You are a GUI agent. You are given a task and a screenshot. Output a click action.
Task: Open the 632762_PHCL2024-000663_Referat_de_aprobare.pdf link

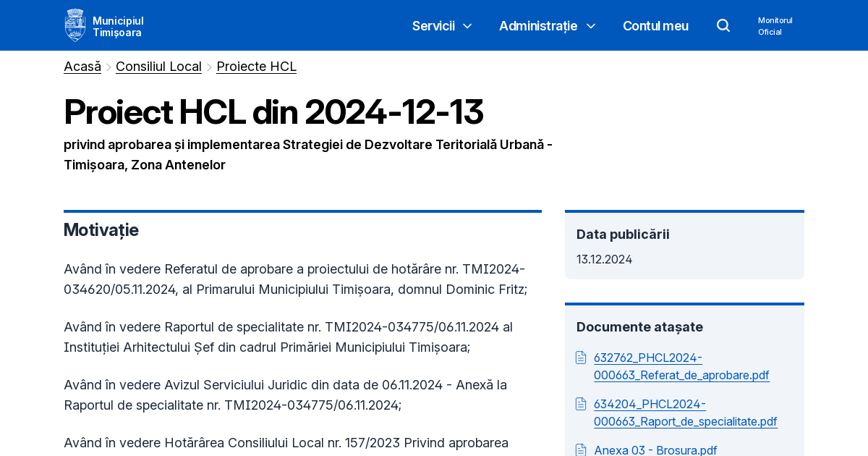point(681,366)
